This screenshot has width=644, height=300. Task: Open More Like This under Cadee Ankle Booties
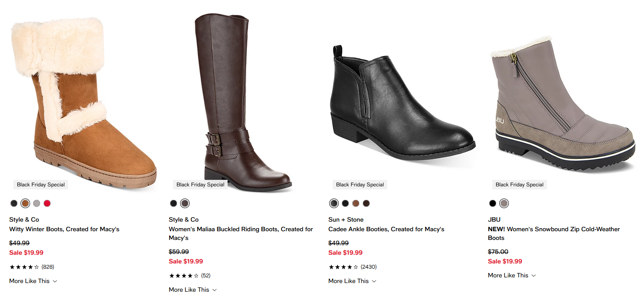352,281
